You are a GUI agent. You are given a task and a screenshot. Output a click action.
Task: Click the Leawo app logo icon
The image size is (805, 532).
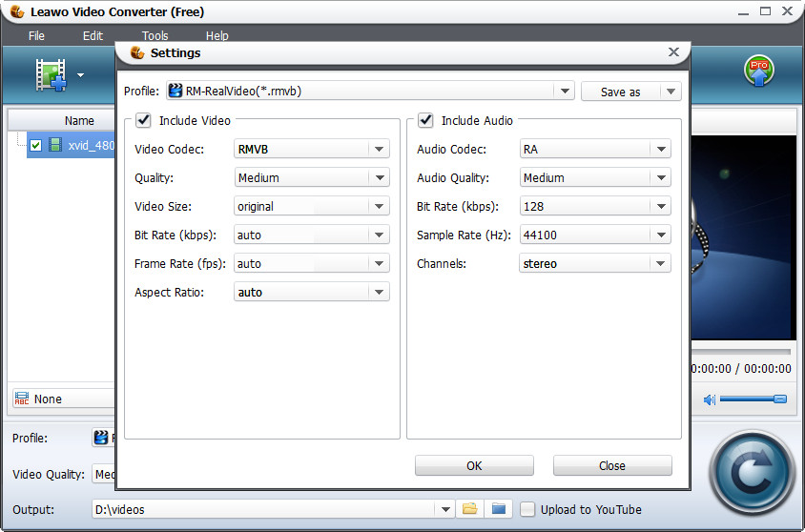(x=17, y=11)
